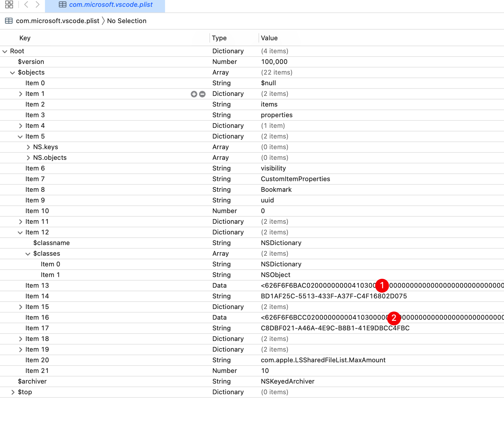Select the Item 13 data key
Viewport: 504px width, 441px height.
tap(37, 285)
